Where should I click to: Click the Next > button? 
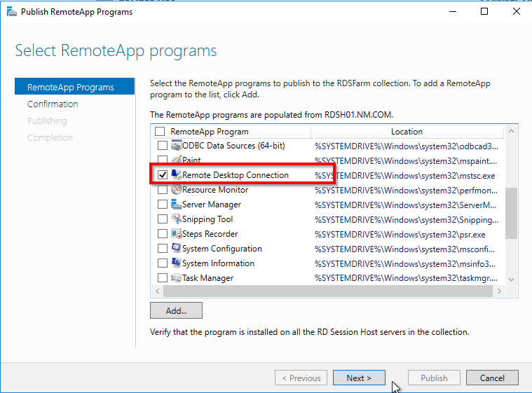pos(359,378)
